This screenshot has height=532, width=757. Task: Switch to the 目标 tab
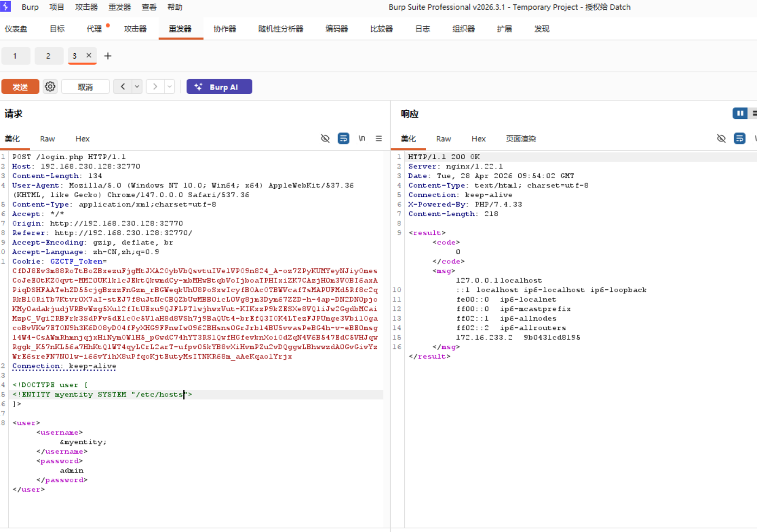pos(57,29)
